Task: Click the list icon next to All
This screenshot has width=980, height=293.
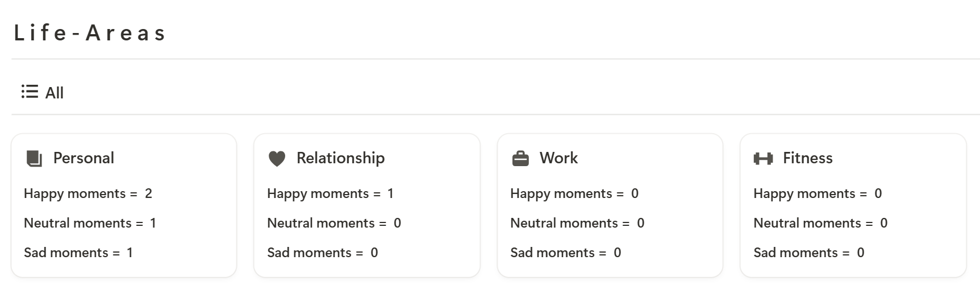Action: [30, 92]
